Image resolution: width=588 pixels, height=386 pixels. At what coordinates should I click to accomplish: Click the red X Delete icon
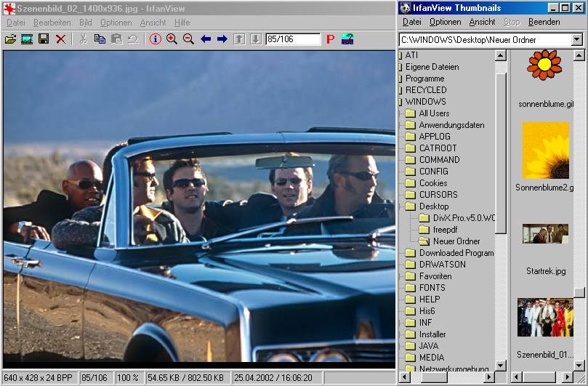60,39
